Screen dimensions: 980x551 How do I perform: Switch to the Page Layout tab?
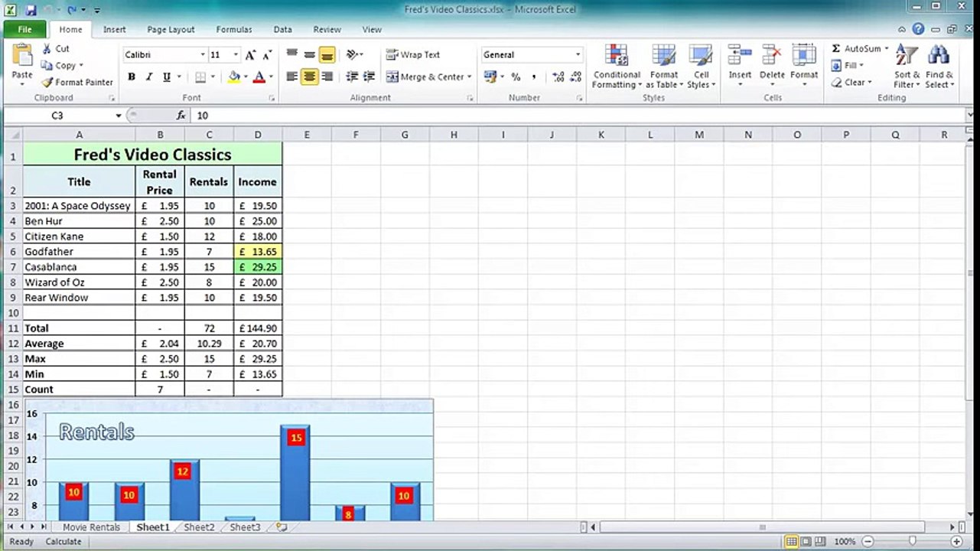171,30
